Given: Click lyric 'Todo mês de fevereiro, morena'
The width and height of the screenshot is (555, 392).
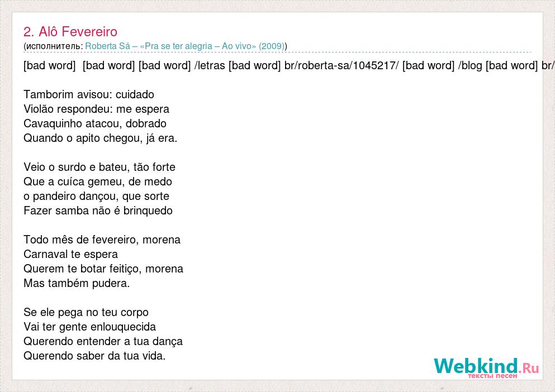Looking at the screenshot, I should 102,240.
